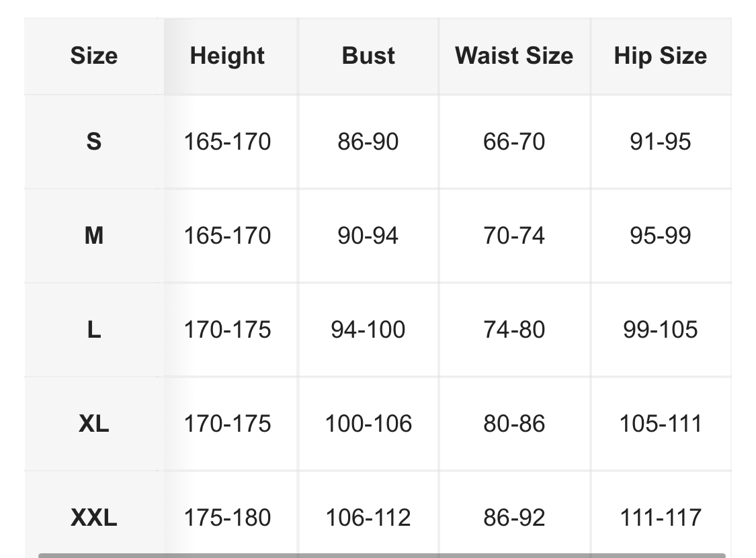Click the Size column header
Image resolution: width=756 pixels, height=558 pixels.
(94, 56)
